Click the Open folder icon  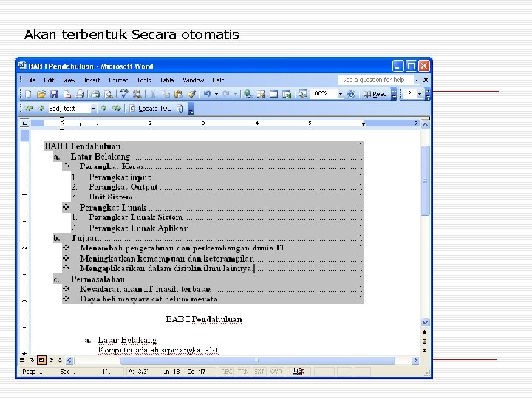point(41,94)
